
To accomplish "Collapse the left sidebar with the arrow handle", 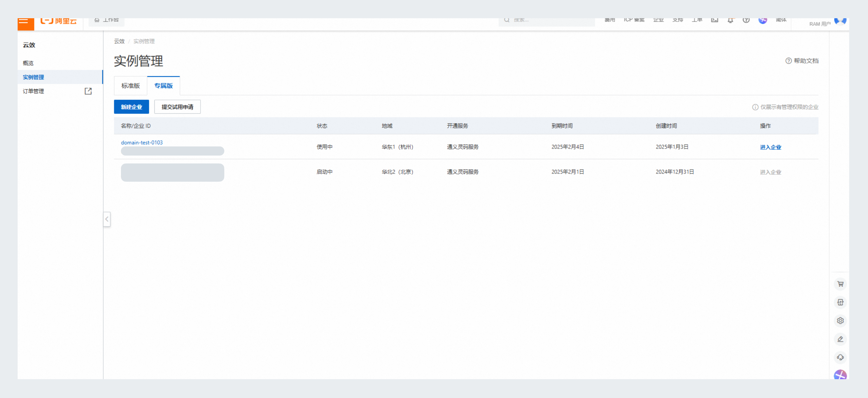I will (x=107, y=219).
